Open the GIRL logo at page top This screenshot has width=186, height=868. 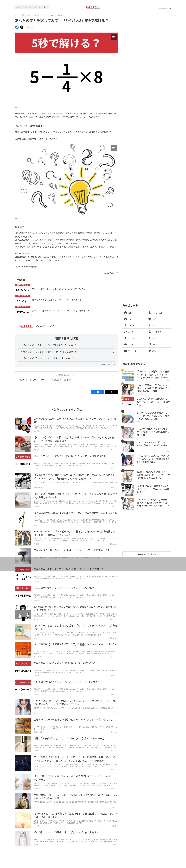pyautogui.click(x=93, y=7)
